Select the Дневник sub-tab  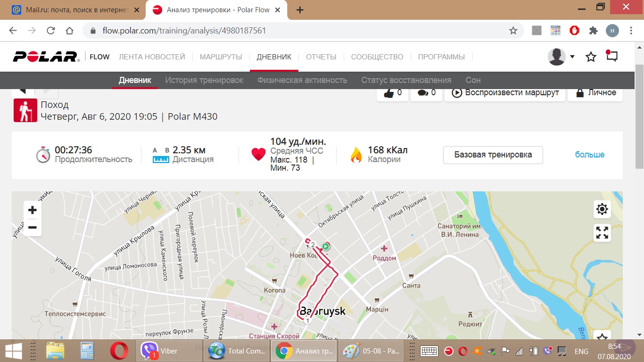tap(135, 80)
